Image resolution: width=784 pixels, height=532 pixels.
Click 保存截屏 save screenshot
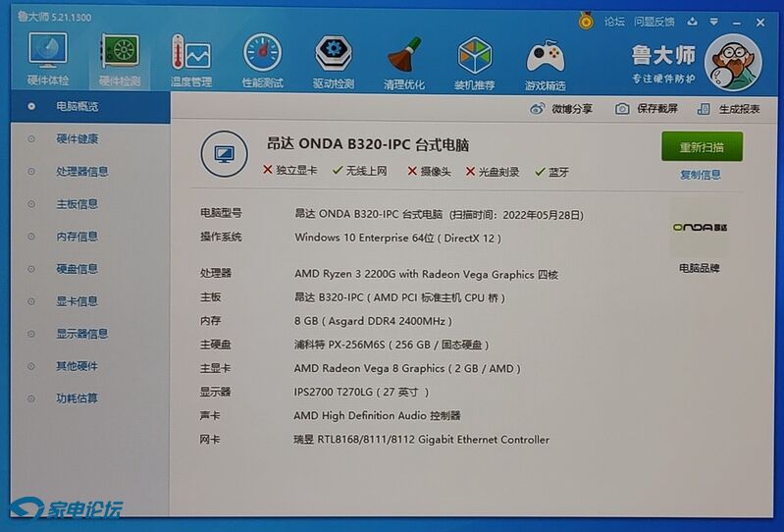click(x=657, y=109)
